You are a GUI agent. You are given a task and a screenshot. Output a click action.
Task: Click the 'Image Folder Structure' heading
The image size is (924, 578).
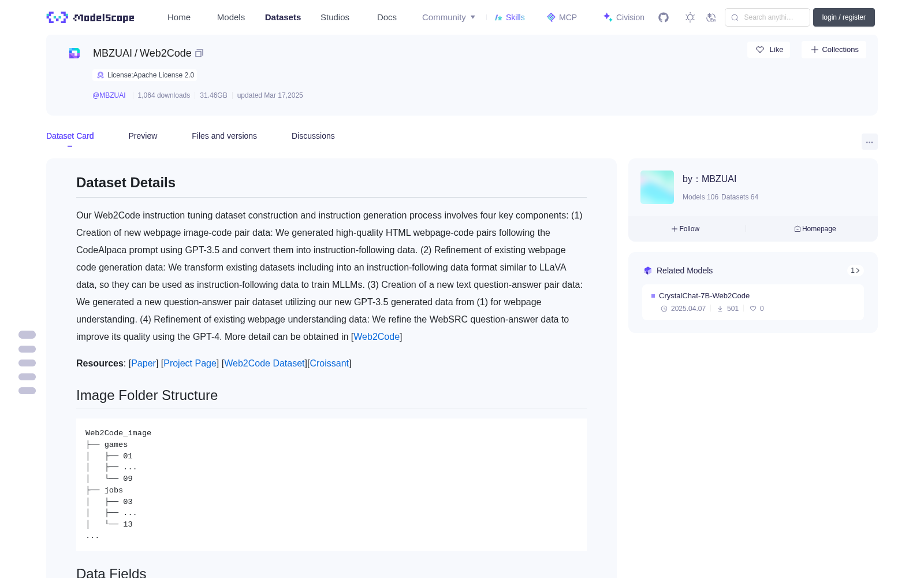147,395
